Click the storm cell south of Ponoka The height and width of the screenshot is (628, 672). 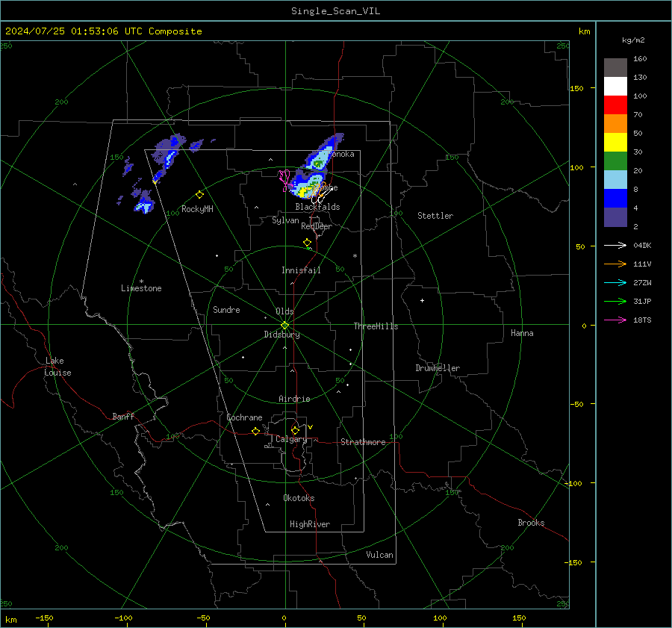(318, 164)
